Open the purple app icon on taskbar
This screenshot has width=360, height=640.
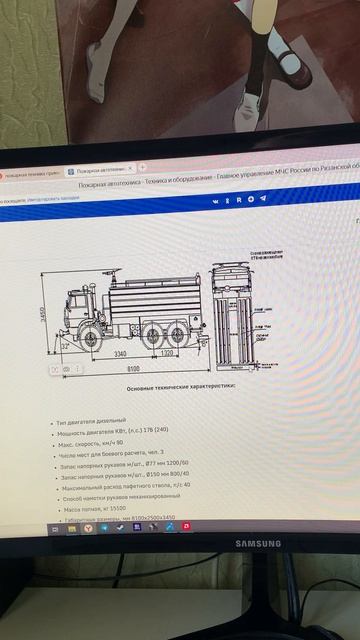point(137,527)
